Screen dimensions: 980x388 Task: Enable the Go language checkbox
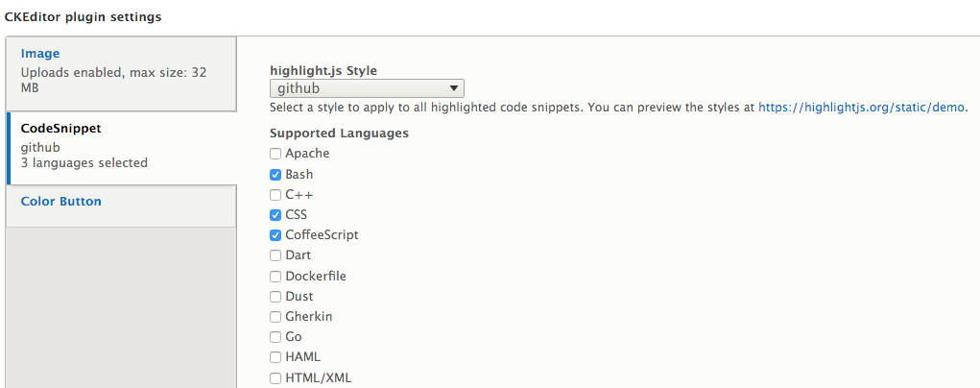click(275, 337)
